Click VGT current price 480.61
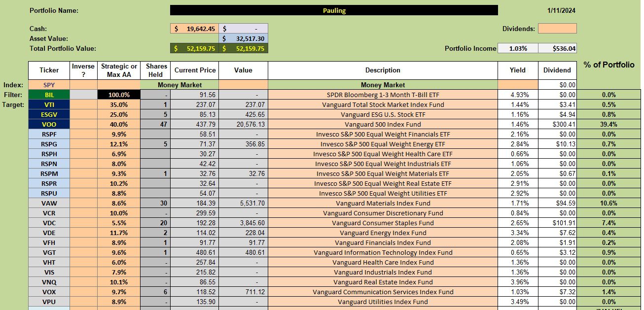This screenshot has width=644, height=310. 195,252
